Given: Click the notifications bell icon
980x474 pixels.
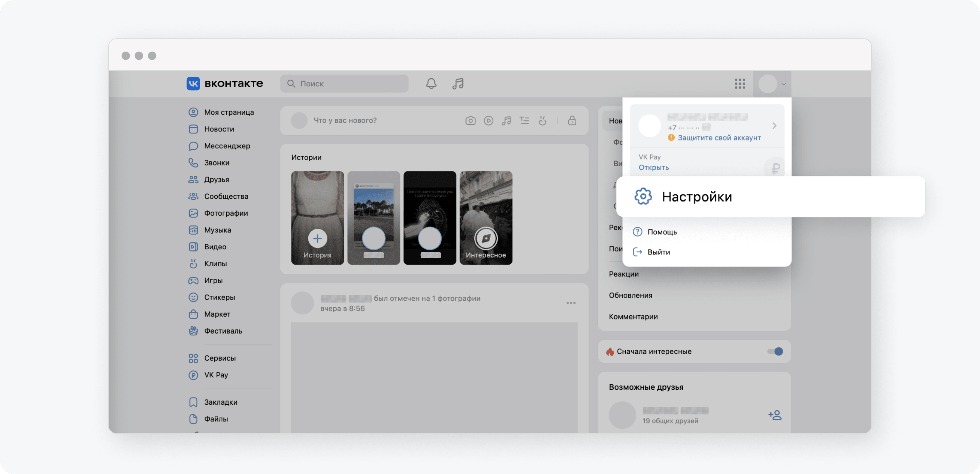Looking at the screenshot, I should pyautogui.click(x=431, y=84).
